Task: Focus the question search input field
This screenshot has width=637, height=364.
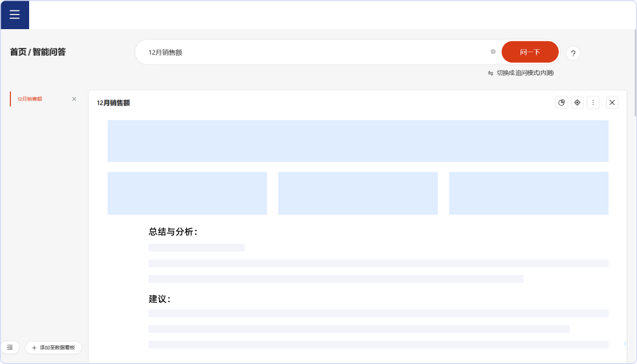Action: pos(315,52)
